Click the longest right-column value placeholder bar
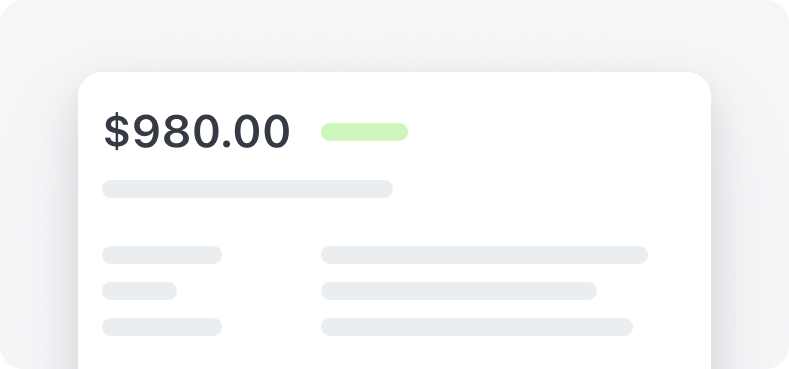This screenshot has width=789, height=369. (x=484, y=255)
